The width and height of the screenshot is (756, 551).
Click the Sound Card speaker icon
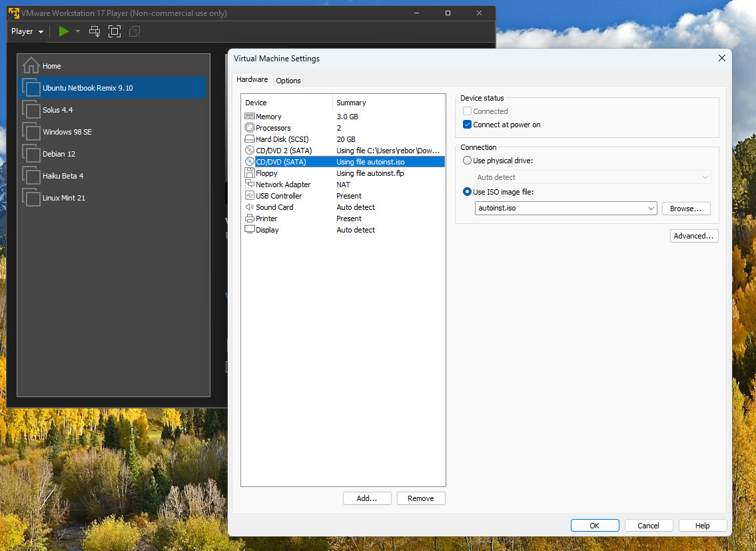249,207
